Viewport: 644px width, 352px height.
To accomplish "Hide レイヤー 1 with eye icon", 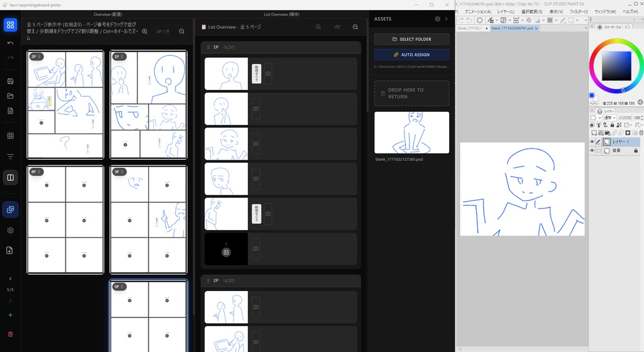I will (x=592, y=142).
